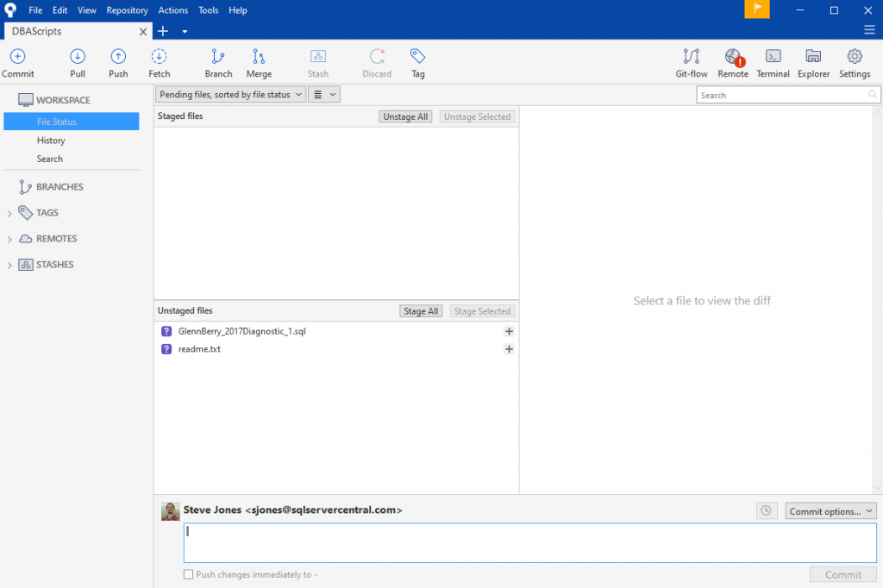This screenshot has height=588, width=883.
Task: Launch the Terminal from the toolbar
Action: [773, 62]
